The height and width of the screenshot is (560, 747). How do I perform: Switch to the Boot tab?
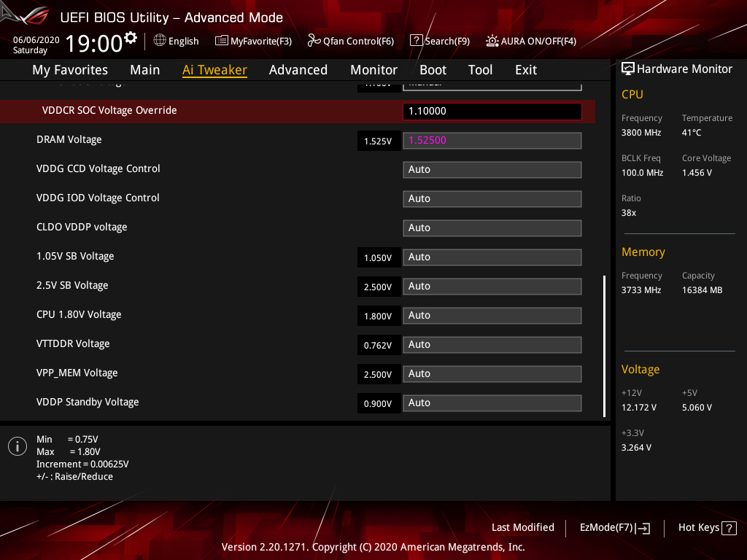(x=433, y=70)
